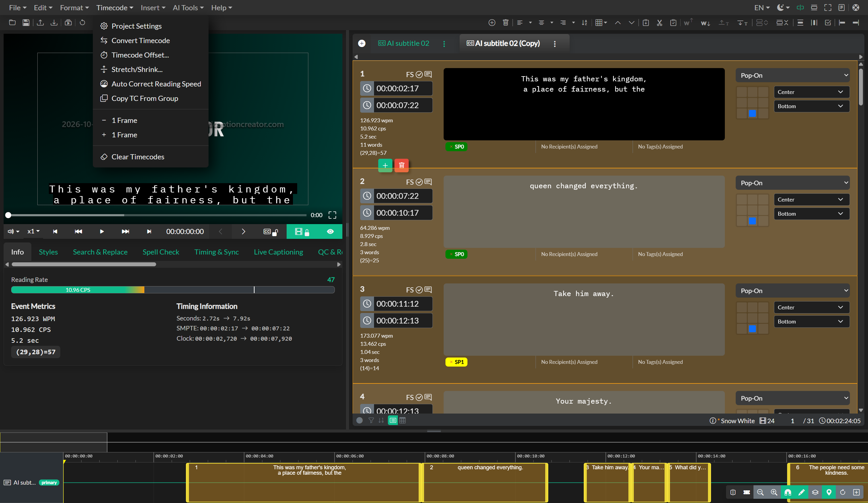Open the EN language dropdown
Viewport: 868px width, 503px height.
tap(762, 8)
